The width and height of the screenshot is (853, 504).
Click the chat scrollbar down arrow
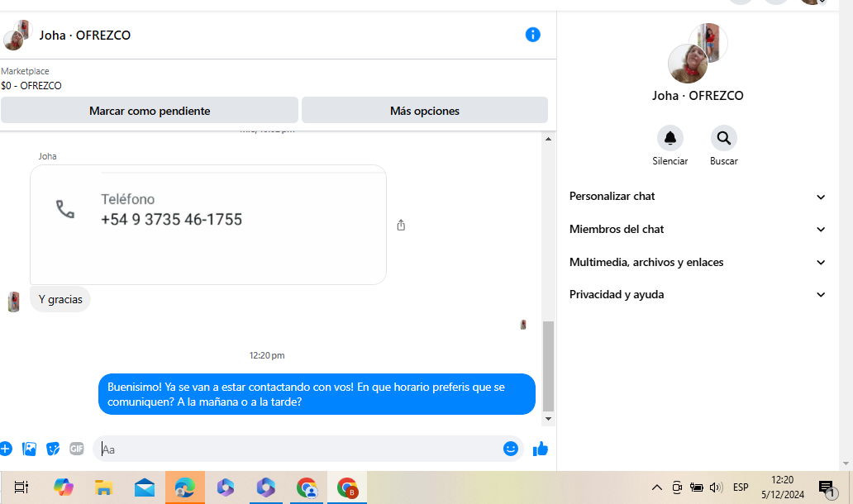click(x=548, y=419)
